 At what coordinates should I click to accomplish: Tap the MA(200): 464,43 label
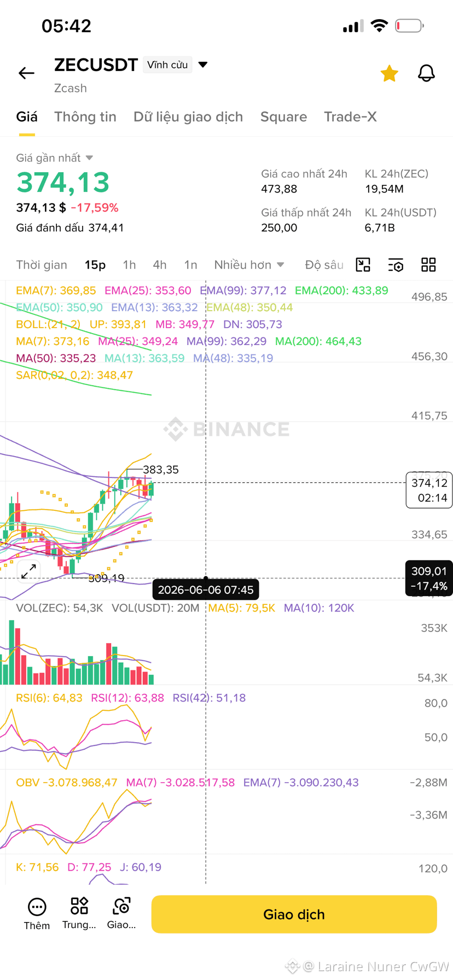tap(318, 341)
